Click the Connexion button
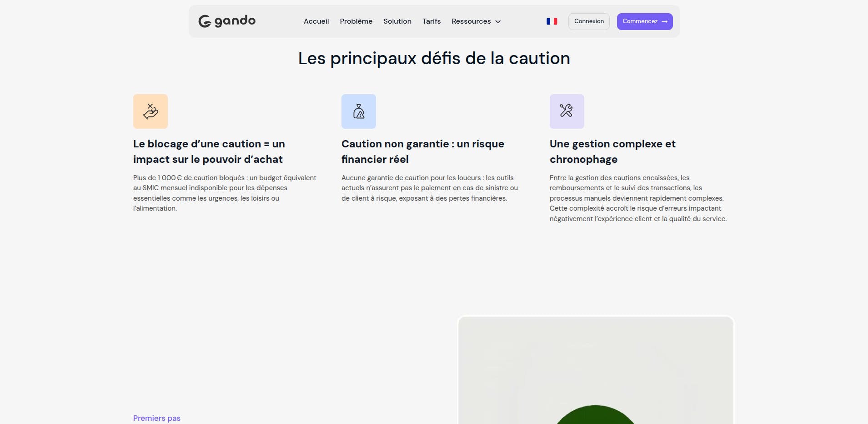This screenshot has width=868, height=424. (589, 21)
